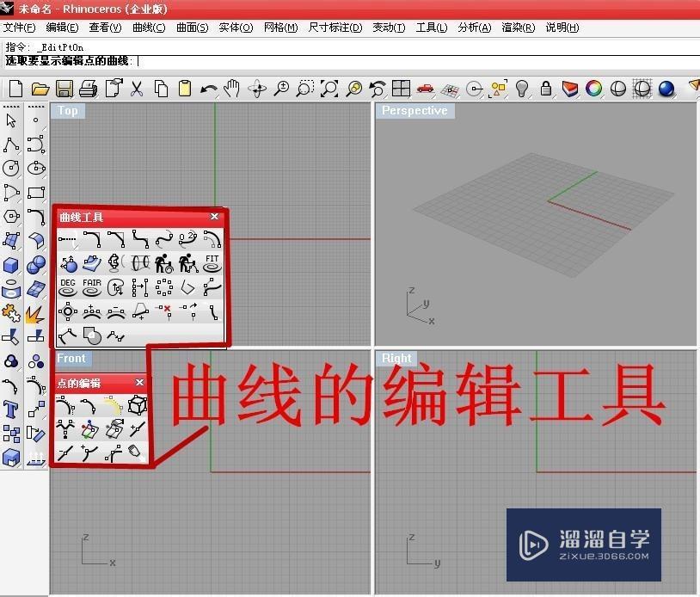Open the 网格(M) menu
This screenshot has width=700, height=597.
point(280,28)
